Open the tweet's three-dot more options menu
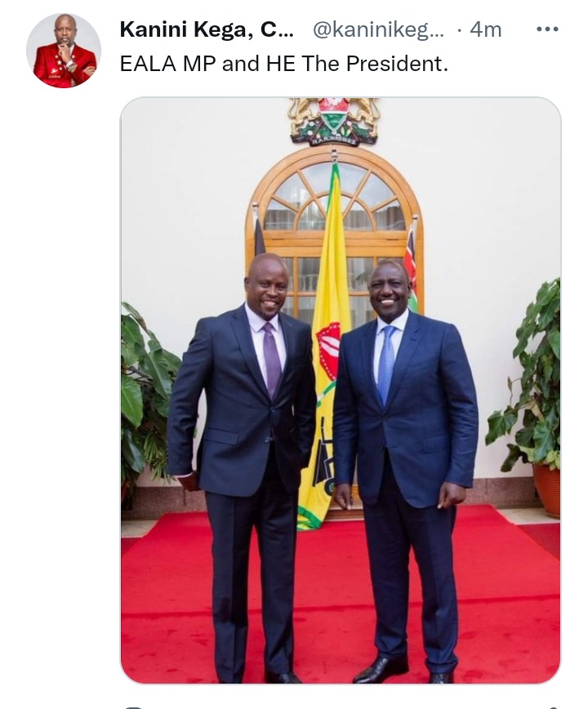The width and height of the screenshot is (588, 709). (547, 29)
